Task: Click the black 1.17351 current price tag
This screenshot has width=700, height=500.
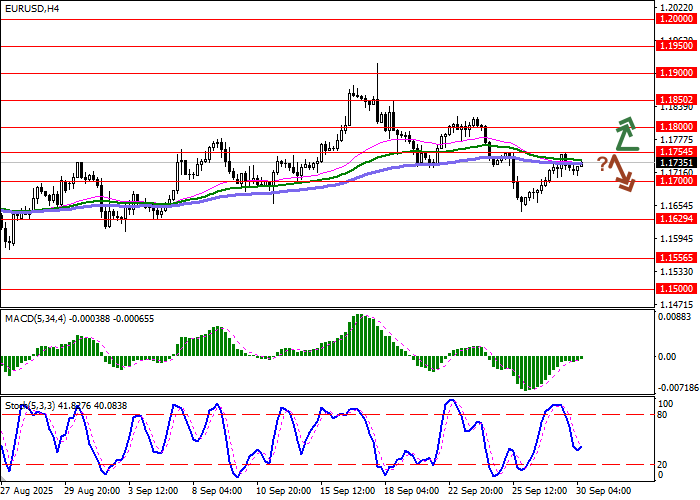Action: (x=677, y=161)
